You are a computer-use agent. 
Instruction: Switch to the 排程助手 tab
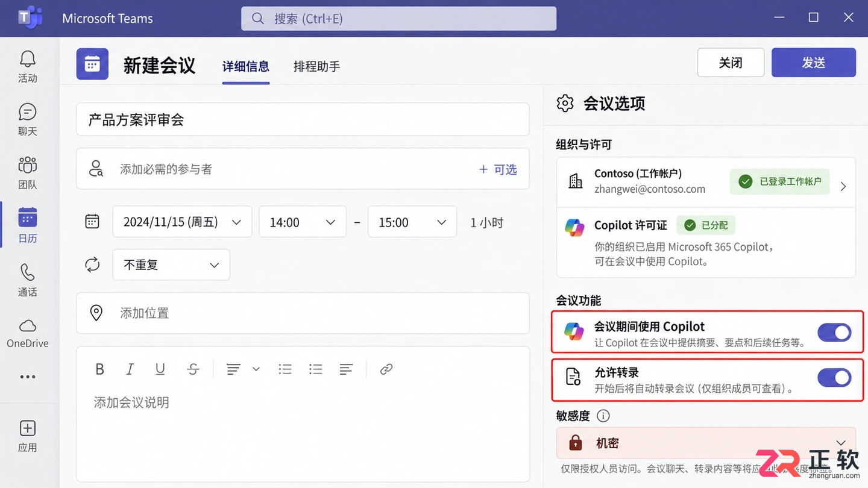317,66
